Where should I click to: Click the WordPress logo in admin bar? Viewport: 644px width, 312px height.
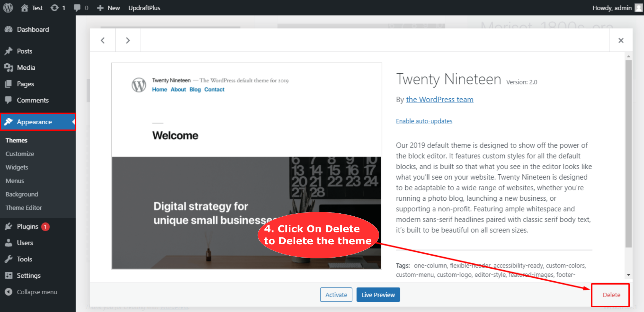click(8, 7)
